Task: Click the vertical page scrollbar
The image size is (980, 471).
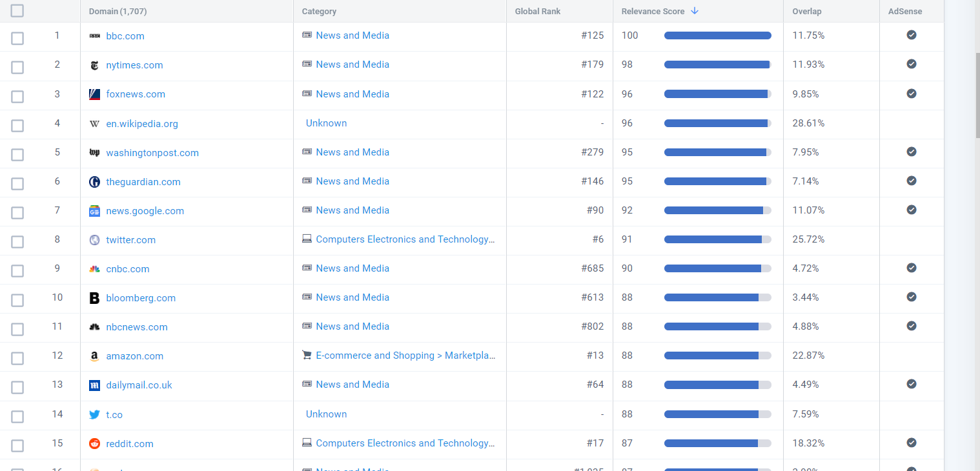Action: tap(977, 97)
